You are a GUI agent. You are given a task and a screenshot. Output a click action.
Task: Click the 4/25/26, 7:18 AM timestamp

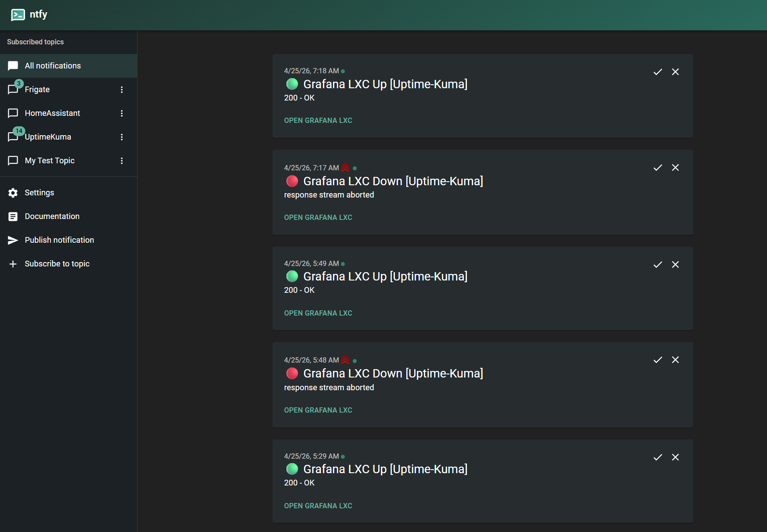311,71
